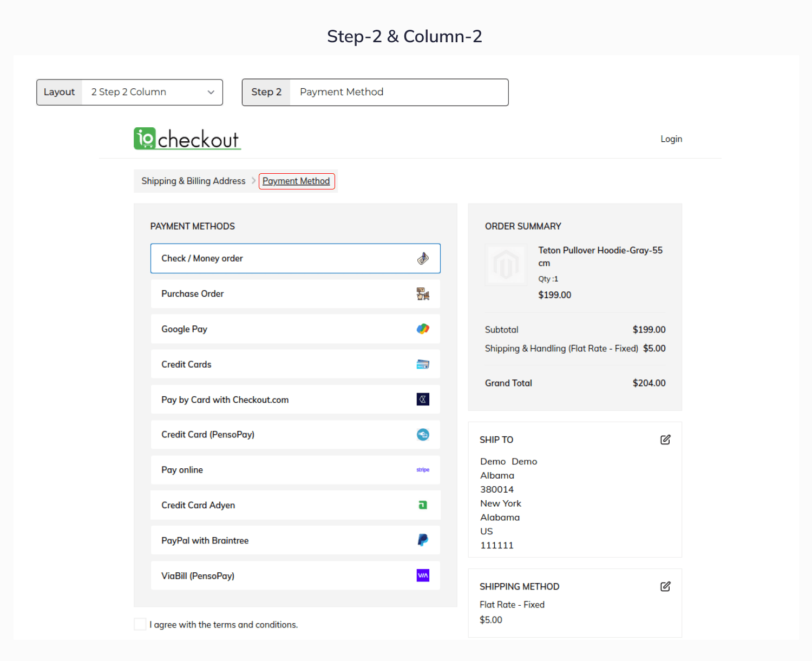Click the Adyen logo icon
812x661 pixels.
tap(423, 505)
